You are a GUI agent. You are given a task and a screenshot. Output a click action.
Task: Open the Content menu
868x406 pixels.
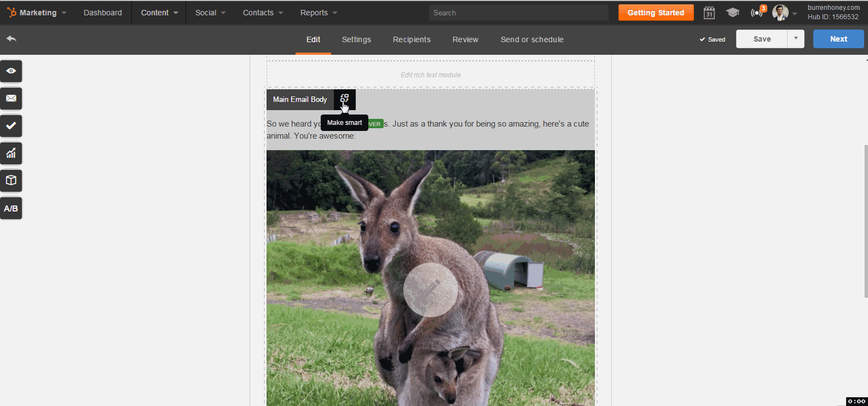point(159,13)
